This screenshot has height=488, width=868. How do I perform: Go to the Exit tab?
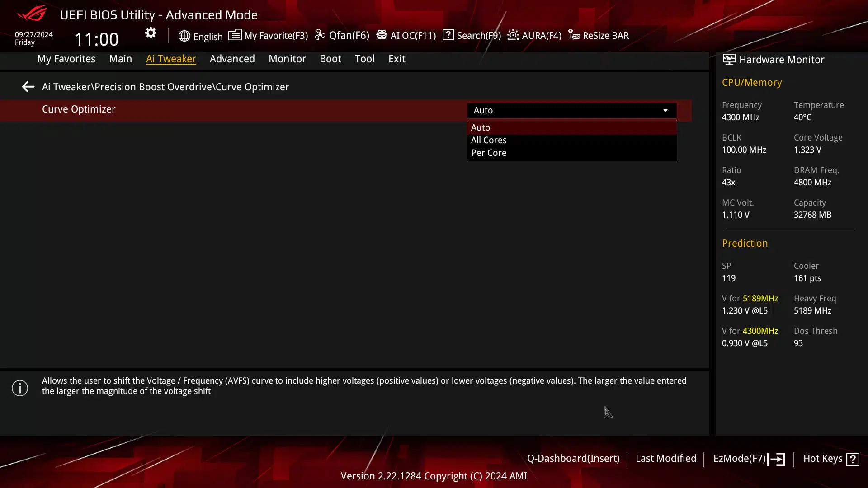click(396, 59)
